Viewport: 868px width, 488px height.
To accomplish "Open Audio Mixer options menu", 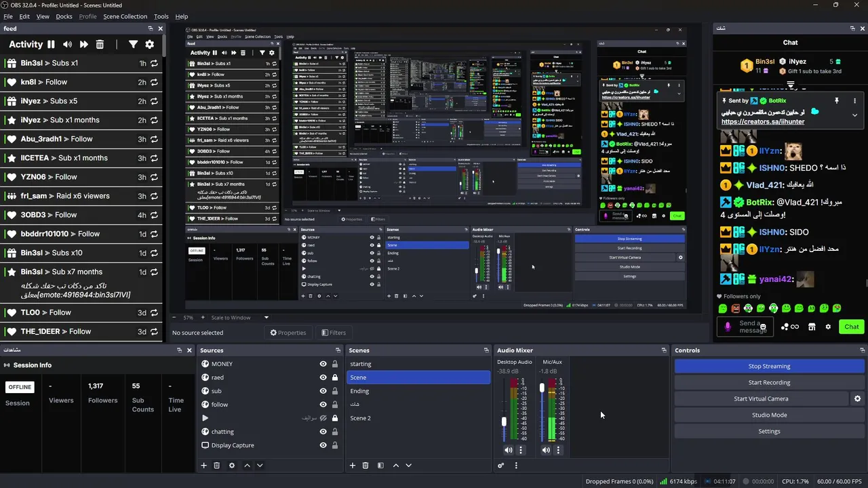I will click(x=516, y=466).
